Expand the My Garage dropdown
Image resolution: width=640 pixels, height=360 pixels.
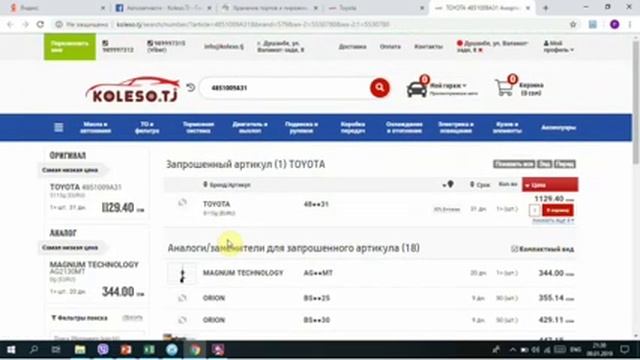(448, 86)
